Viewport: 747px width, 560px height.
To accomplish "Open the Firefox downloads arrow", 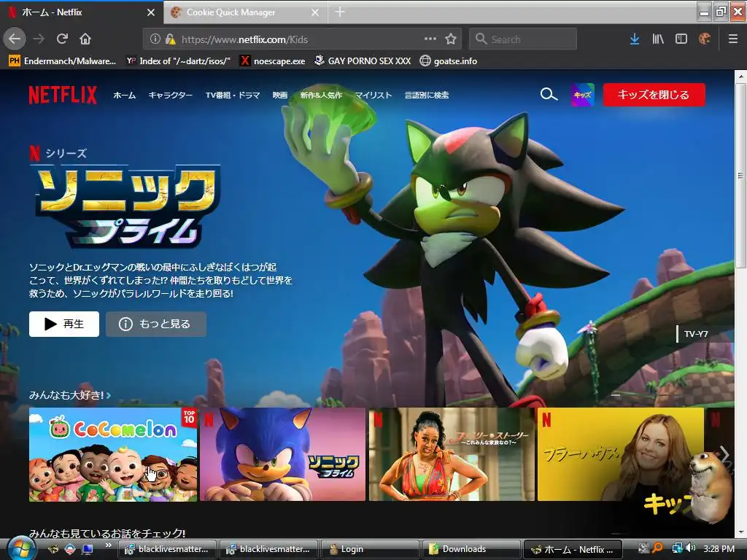I will coord(635,39).
